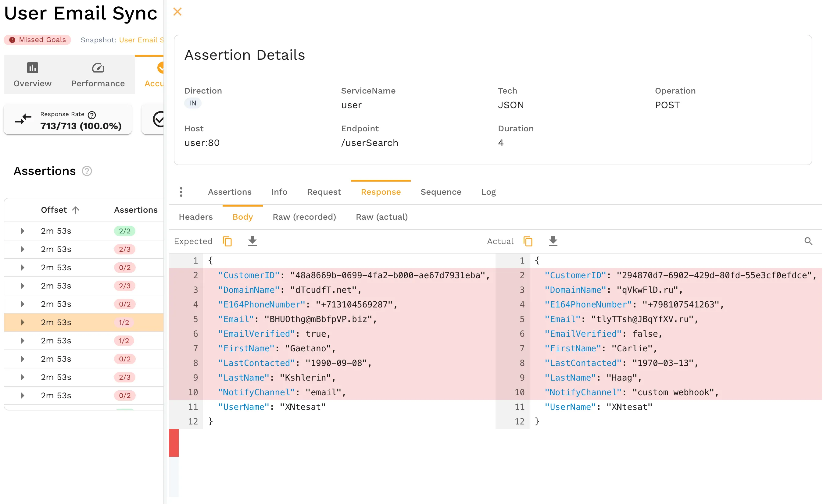
Task: Open the three-dot overflow menu
Action: [x=181, y=191]
